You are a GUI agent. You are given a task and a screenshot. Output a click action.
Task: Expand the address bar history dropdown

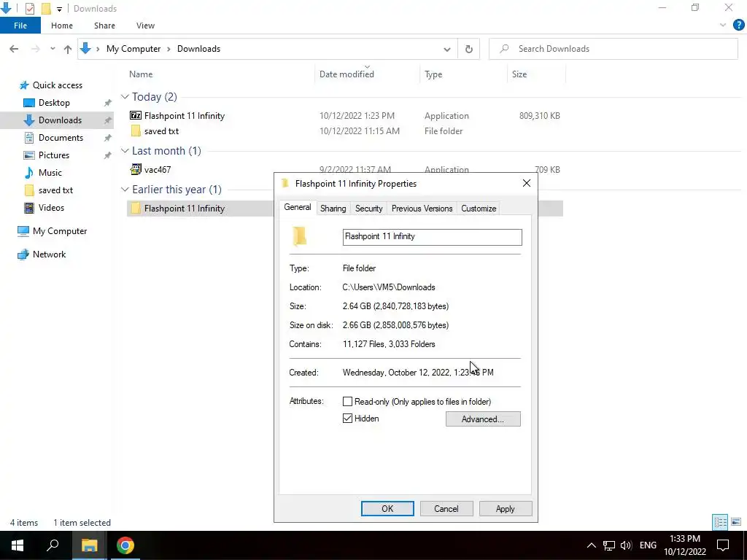[x=447, y=49]
